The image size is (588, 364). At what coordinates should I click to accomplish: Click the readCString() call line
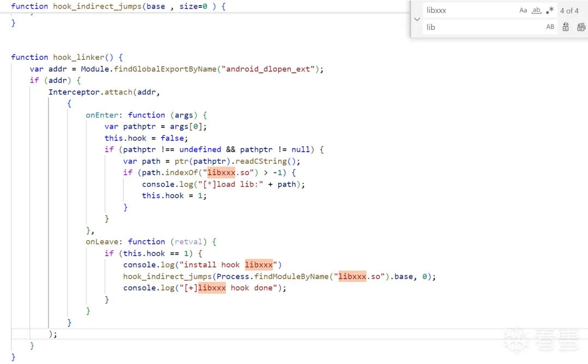(211, 161)
